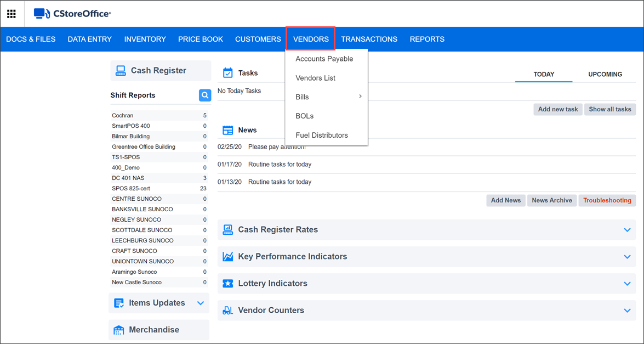
Task: Click the Add new task button
Action: pos(558,109)
